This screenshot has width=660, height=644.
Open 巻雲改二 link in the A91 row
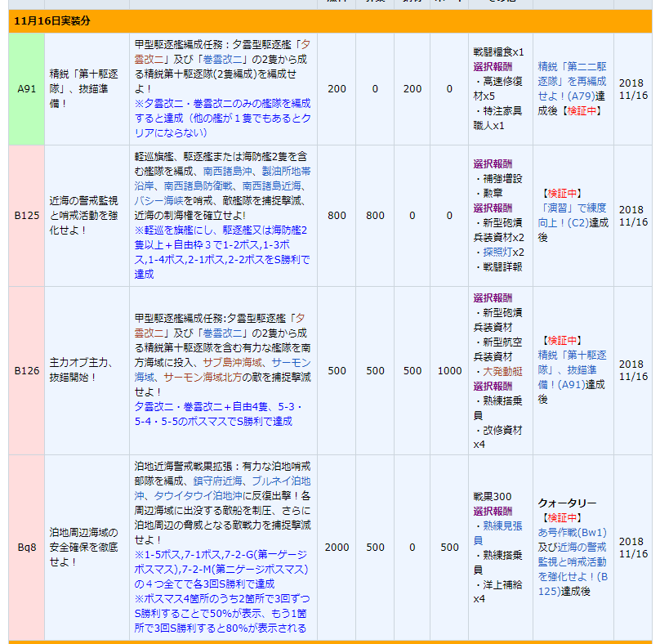click(223, 60)
